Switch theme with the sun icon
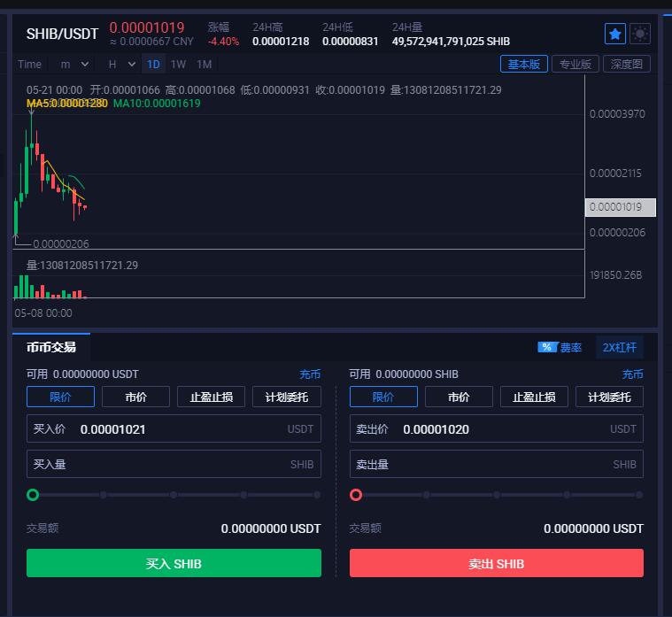The image size is (672, 617). (x=640, y=34)
